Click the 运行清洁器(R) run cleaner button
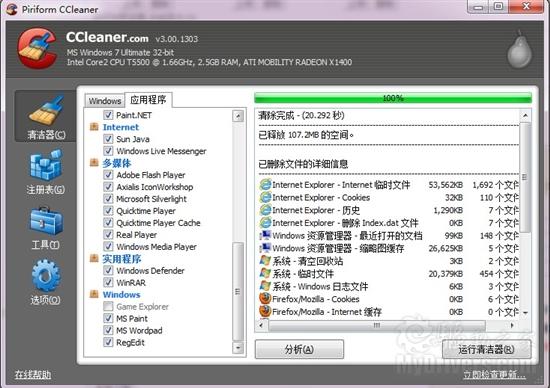This screenshot has height=388, width=550. pos(487,349)
